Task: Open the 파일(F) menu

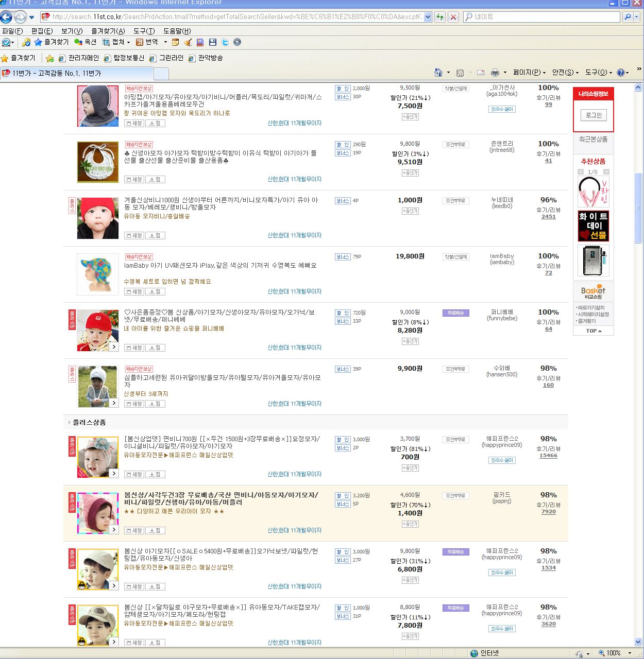Action: coord(12,31)
